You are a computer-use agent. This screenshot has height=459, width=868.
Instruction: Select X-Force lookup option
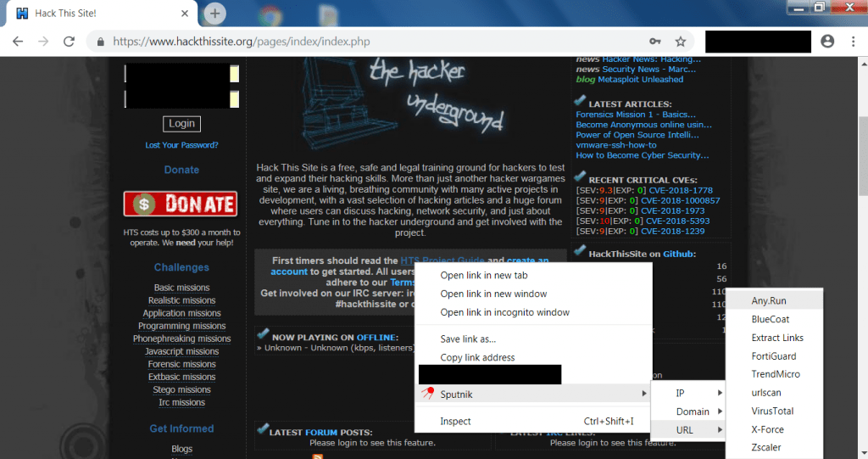[775, 429]
